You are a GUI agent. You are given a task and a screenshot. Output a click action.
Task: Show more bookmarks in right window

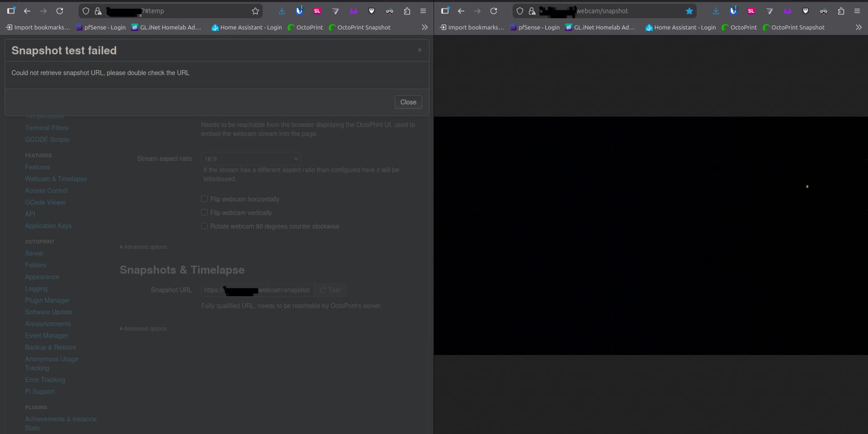[859, 28]
